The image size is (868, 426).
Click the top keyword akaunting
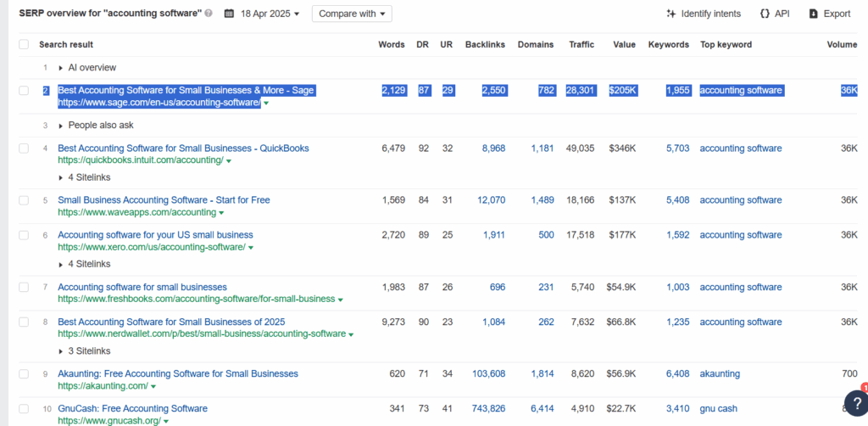[x=720, y=374]
